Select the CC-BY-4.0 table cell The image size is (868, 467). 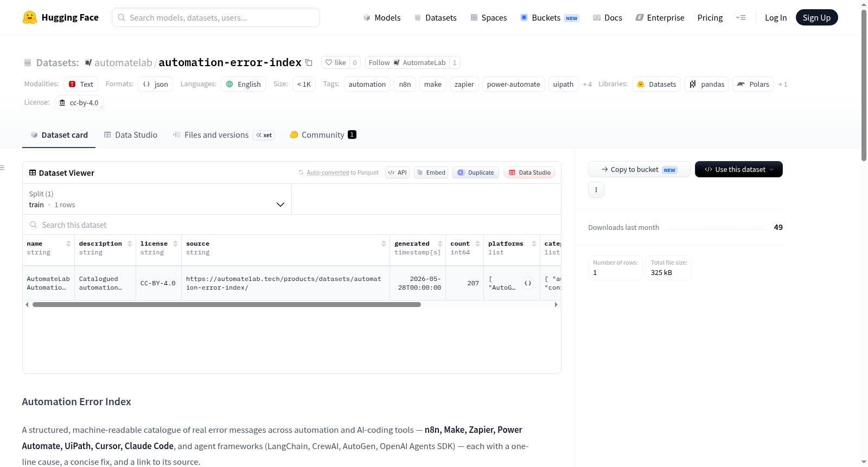158,283
